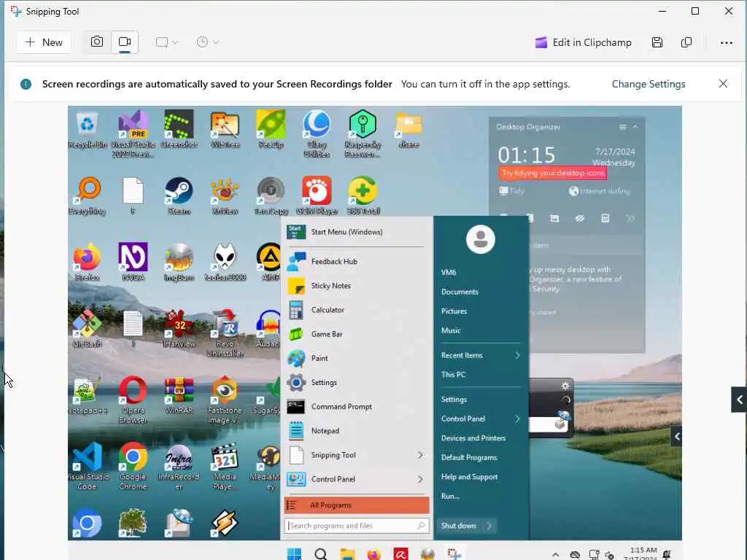Open Sticky Notes from start menu
Screen dimensions: 747x560
(x=356, y=286)
